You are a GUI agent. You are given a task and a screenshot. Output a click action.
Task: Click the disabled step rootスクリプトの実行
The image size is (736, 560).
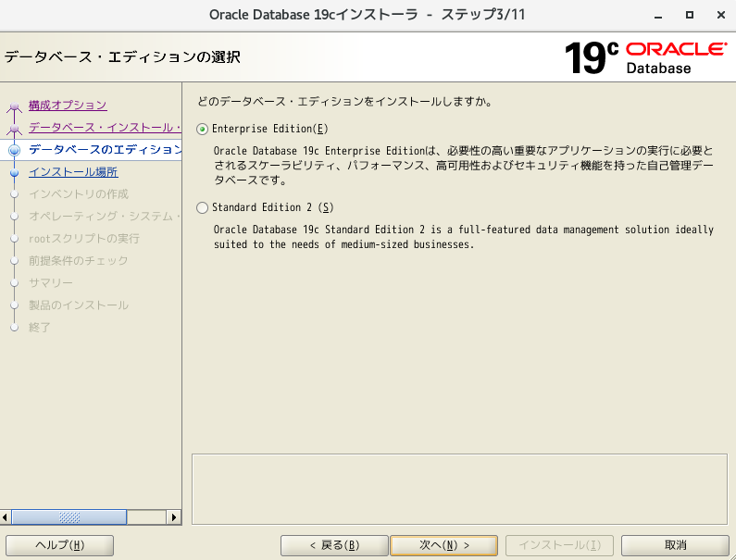click(84, 239)
